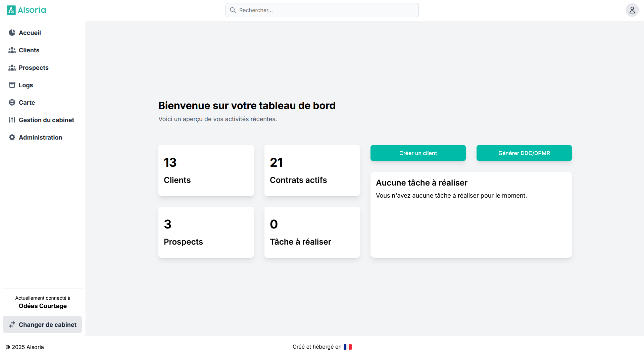Navigate to the Logs menu item
The image size is (644, 356).
point(26,85)
